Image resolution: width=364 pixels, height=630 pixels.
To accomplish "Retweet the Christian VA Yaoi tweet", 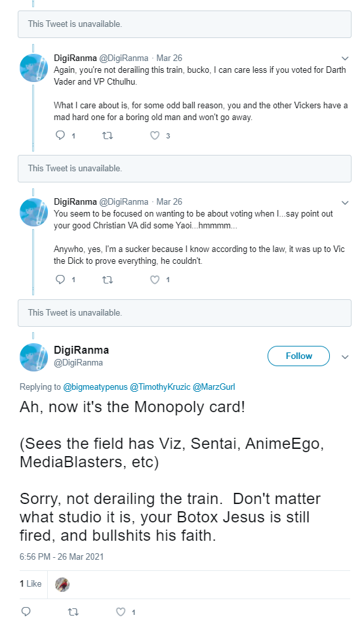I will (x=108, y=280).
